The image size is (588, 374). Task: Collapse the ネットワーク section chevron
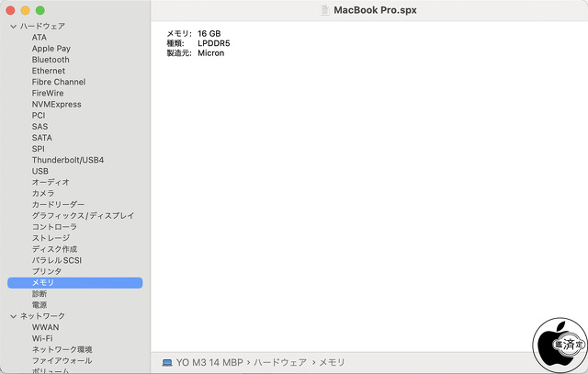pyautogui.click(x=14, y=316)
